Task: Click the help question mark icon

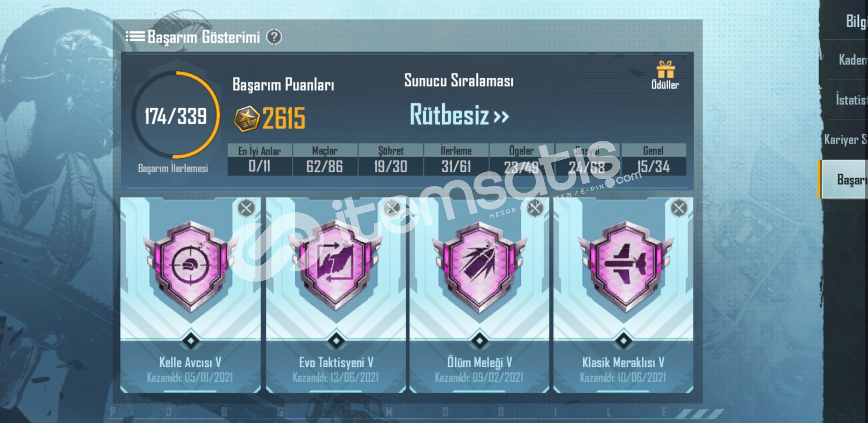Action: point(274,37)
